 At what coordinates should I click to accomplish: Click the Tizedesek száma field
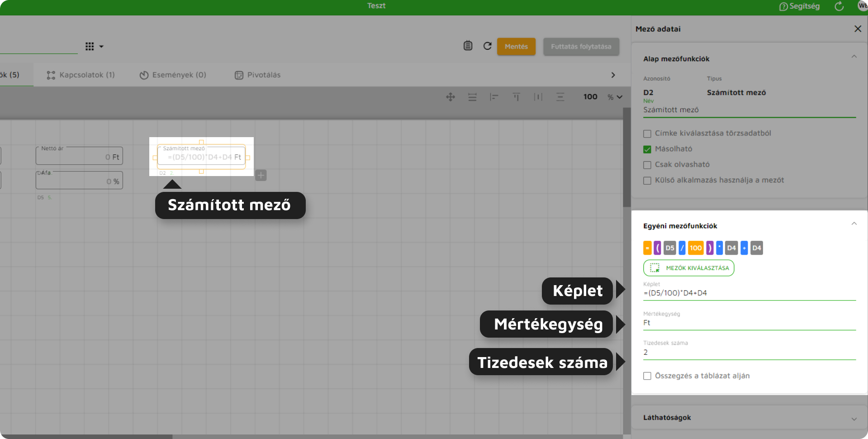749,353
